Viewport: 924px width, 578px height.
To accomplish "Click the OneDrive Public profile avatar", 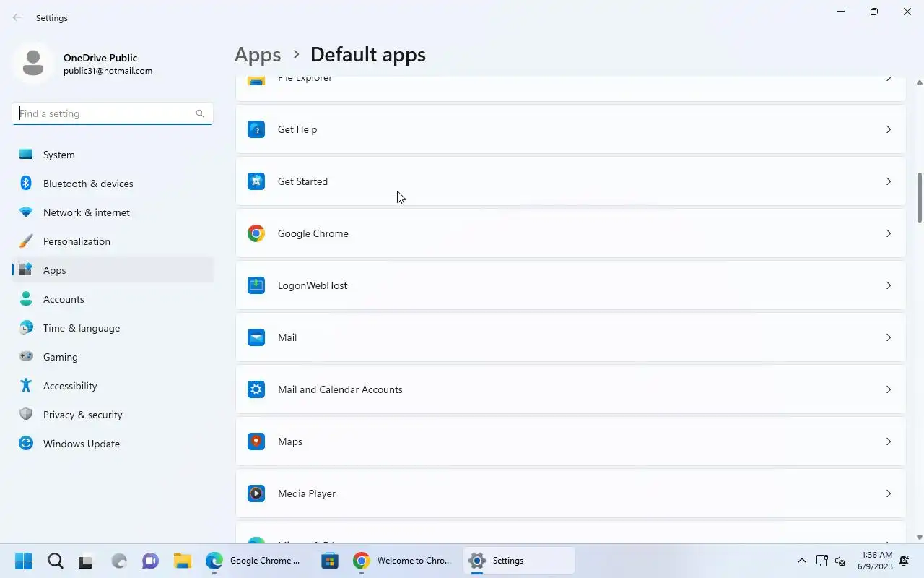I will [x=33, y=64].
